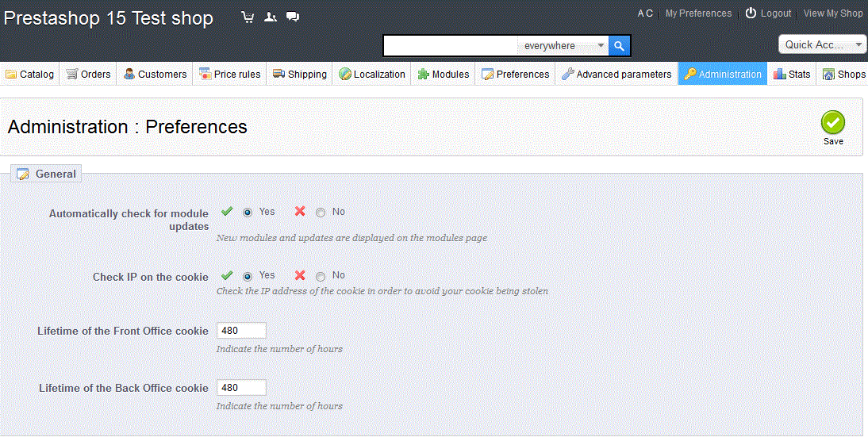Select No for Check IP on cookie
The image size is (868, 441).
pyautogui.click(x=321, y=277)
